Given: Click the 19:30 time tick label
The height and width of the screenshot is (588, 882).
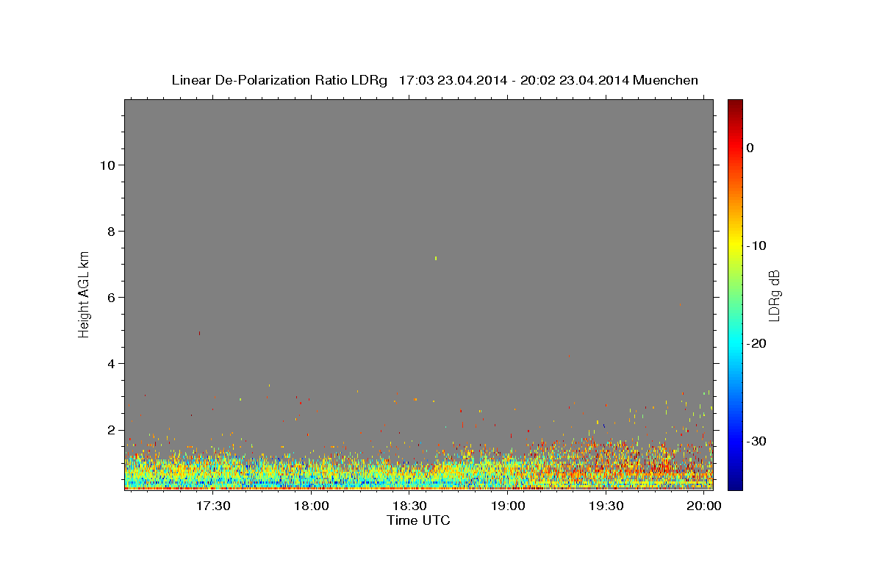Looking at the screenshot, I should (x=606, y=506).
